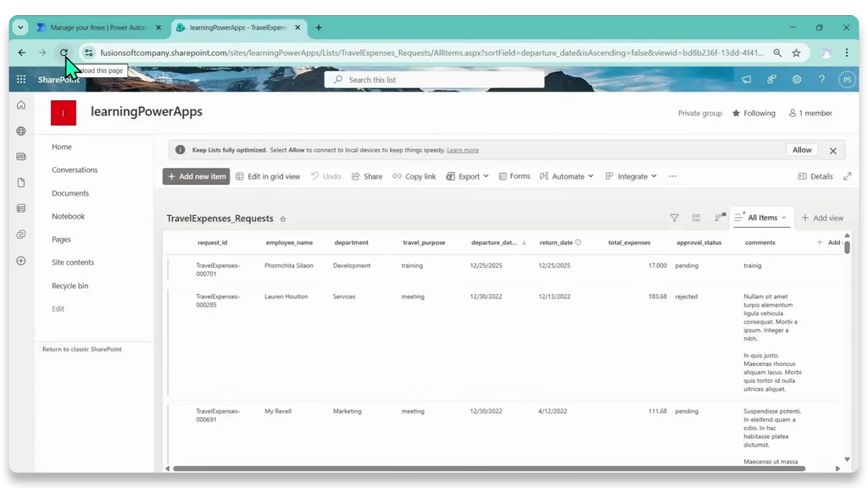Screen dimensions: 868x488
Task: Click the browser reload page button
Action: [64, 53]
